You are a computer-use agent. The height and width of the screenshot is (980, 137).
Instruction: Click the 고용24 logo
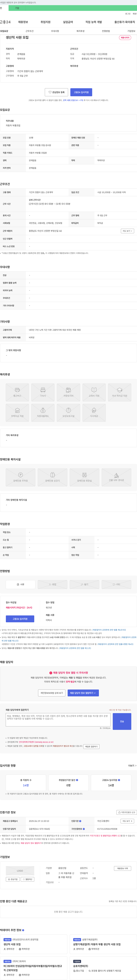5,22
